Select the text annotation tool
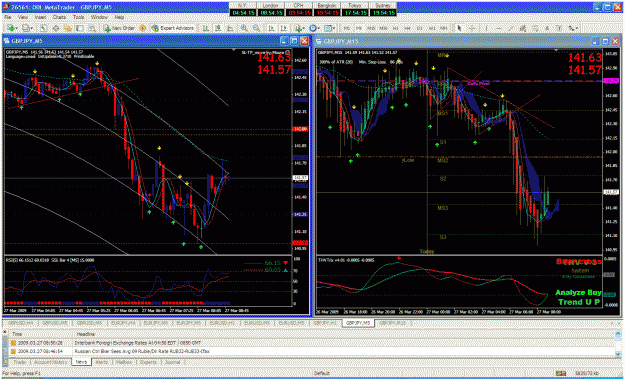 point(547,28)
